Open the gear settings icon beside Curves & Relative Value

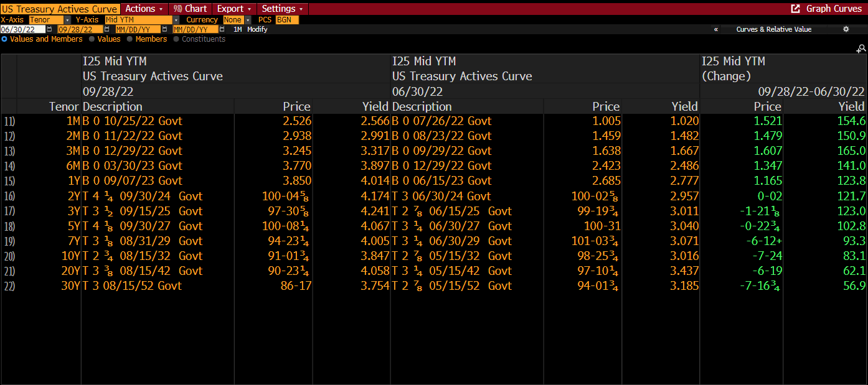click(x=846, y=29)
